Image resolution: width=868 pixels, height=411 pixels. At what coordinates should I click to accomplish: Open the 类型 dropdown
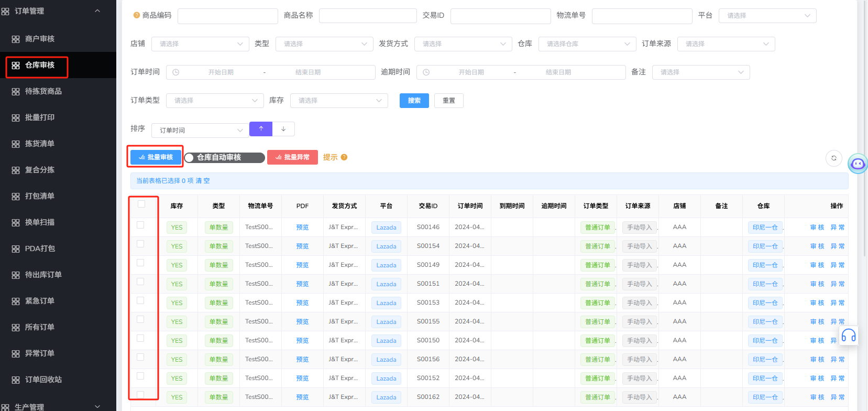click(x=324, y=44)
